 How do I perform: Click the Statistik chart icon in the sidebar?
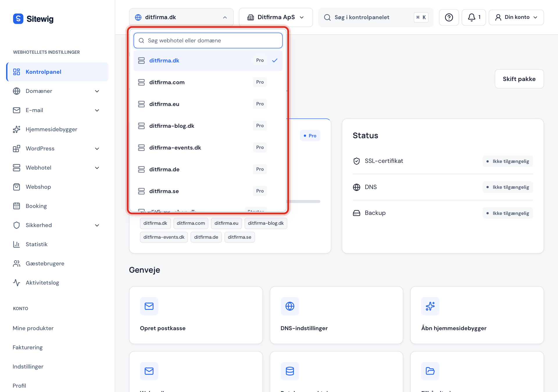coord(17,244)
